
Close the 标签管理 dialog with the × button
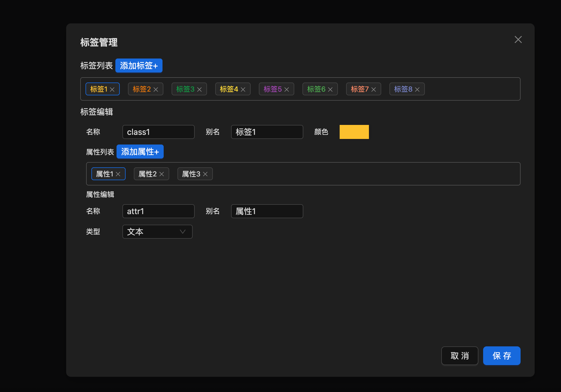click(518, 39)
